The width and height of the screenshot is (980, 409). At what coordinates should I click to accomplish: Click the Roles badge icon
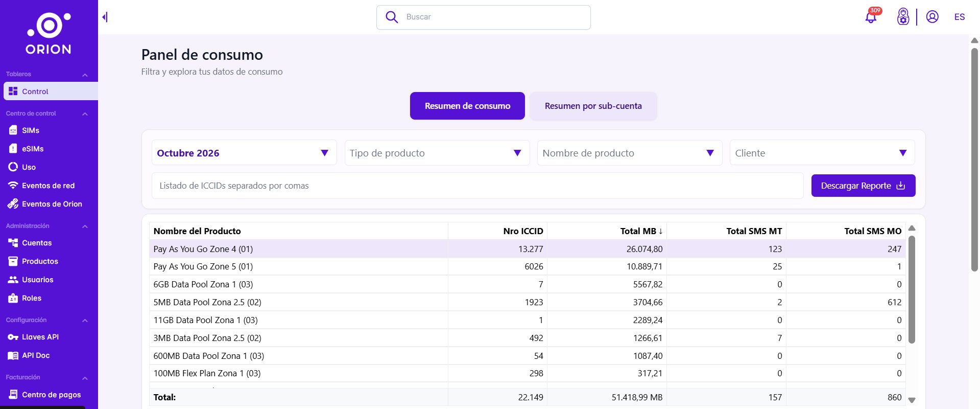pyautogui.click(x=13, y=298)
